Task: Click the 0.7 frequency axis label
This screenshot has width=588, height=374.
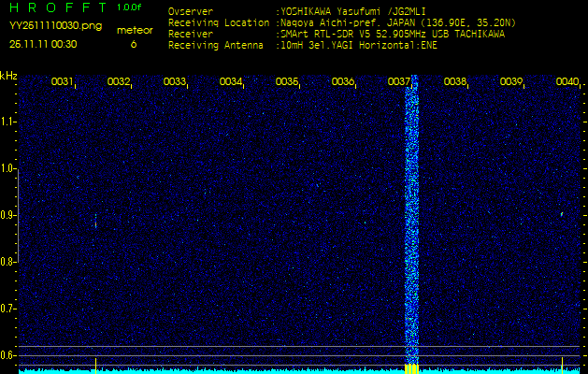Action: (8, 308)
